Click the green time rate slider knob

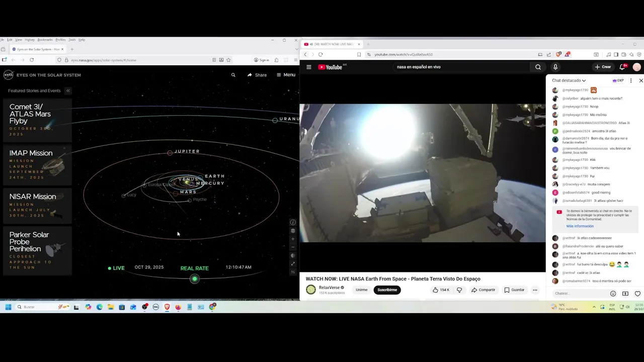coord(195,279)
